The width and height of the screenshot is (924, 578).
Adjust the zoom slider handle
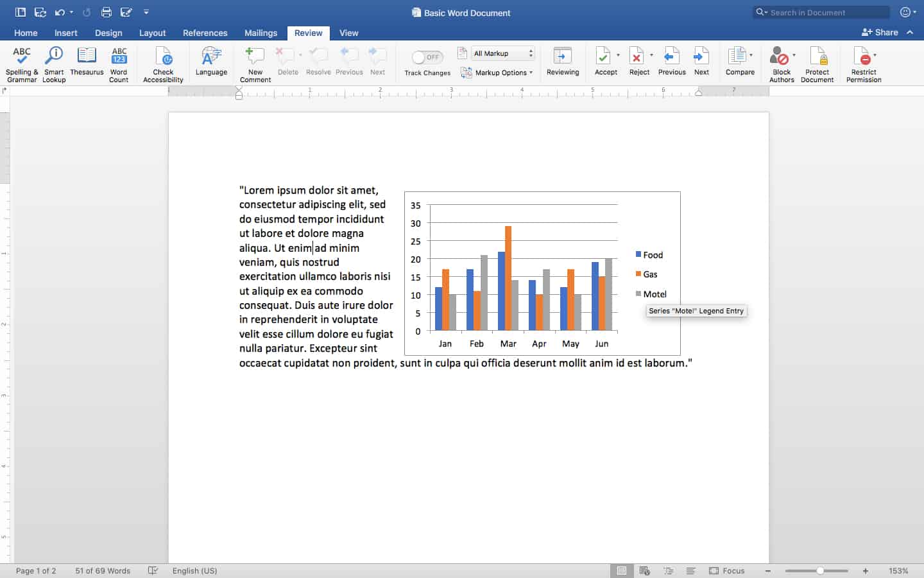[820, 570]
